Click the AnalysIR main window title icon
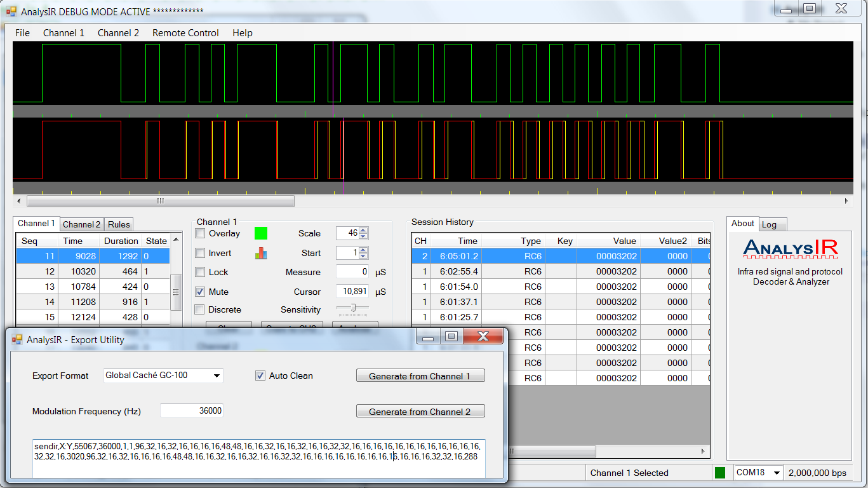The image size is (868, 488). click(11, 11)
